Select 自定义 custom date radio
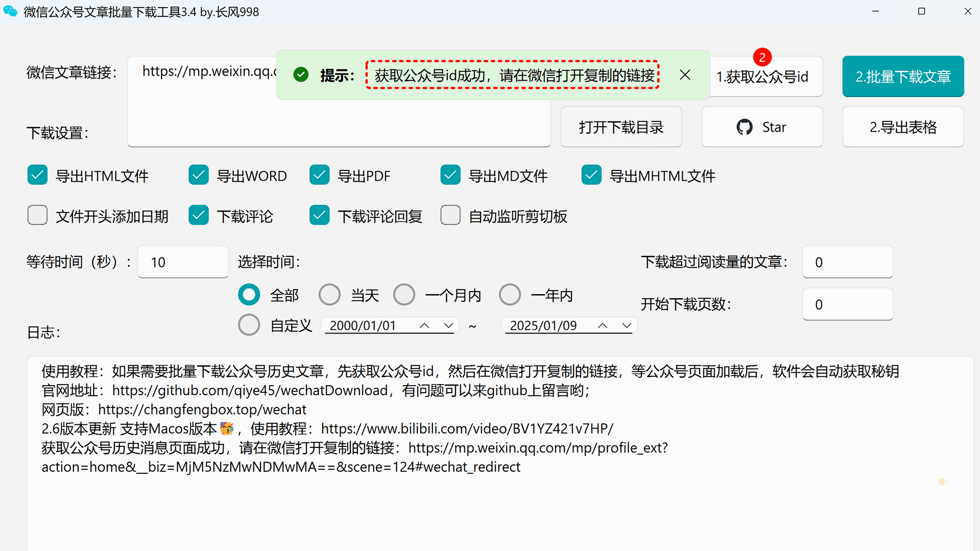Viewport: 980px width, 551px height. pyautogui.click(x=249, y=325)
